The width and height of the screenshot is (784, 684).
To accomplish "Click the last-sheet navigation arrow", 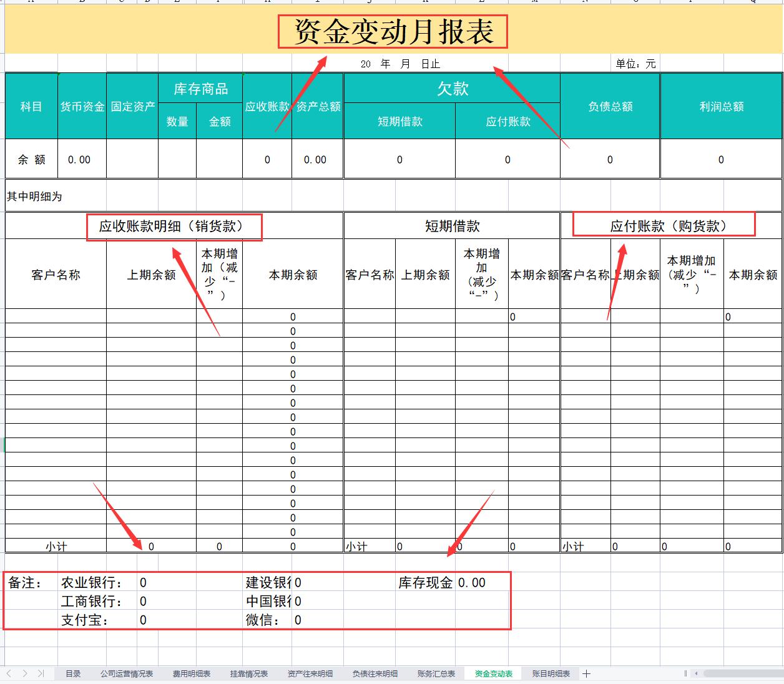I will (x=41, y=673).
